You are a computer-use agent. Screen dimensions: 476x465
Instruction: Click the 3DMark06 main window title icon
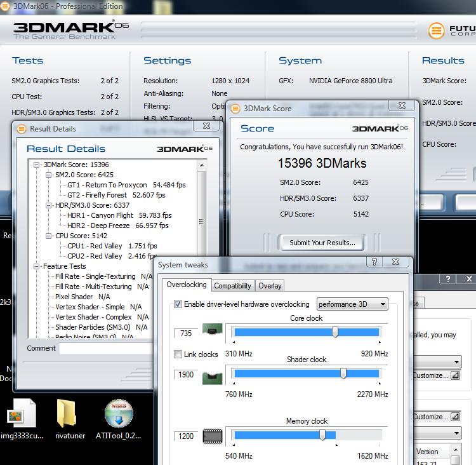click(x=4, y=6)
